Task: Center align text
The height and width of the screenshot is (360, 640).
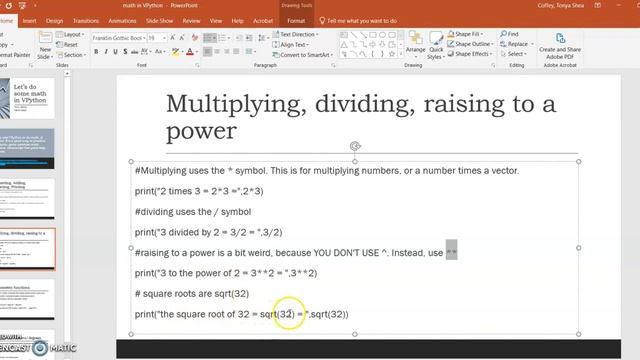Action: 217,51
